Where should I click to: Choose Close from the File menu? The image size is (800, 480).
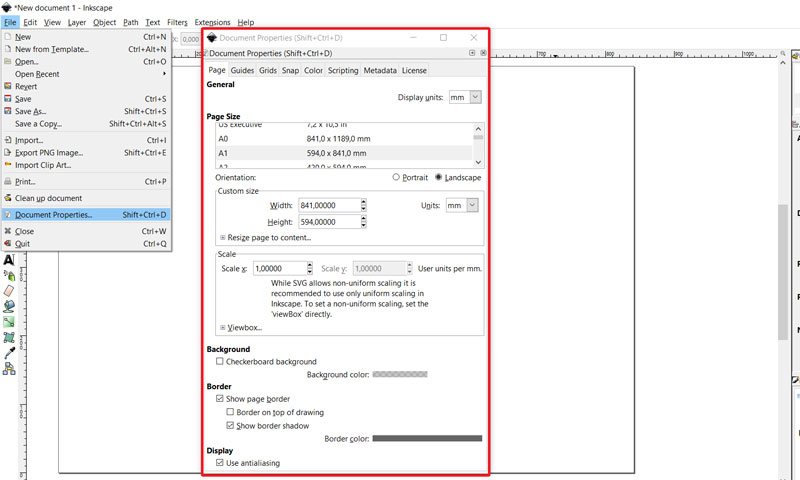[x=86, y=231]
